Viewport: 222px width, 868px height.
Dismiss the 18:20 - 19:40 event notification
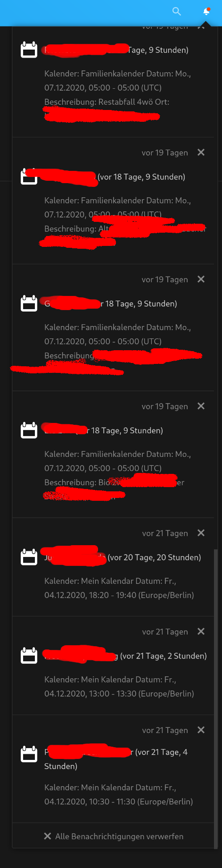pos(201,533)
